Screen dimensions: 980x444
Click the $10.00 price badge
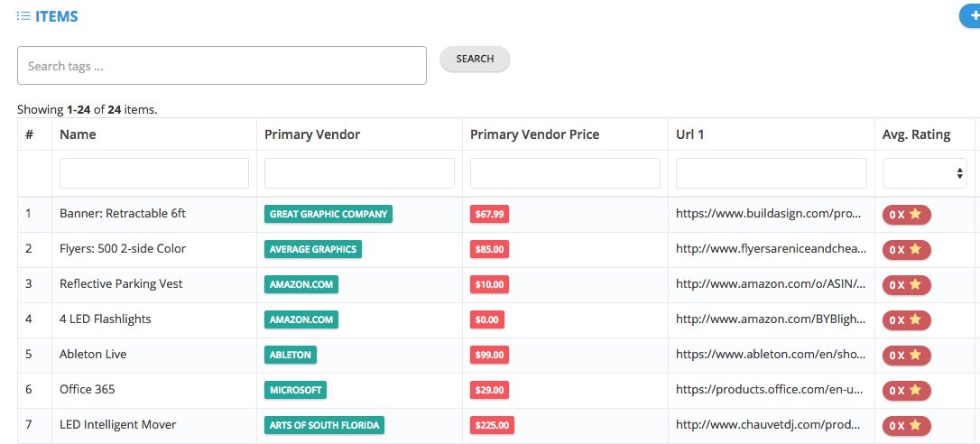point(489,284)
